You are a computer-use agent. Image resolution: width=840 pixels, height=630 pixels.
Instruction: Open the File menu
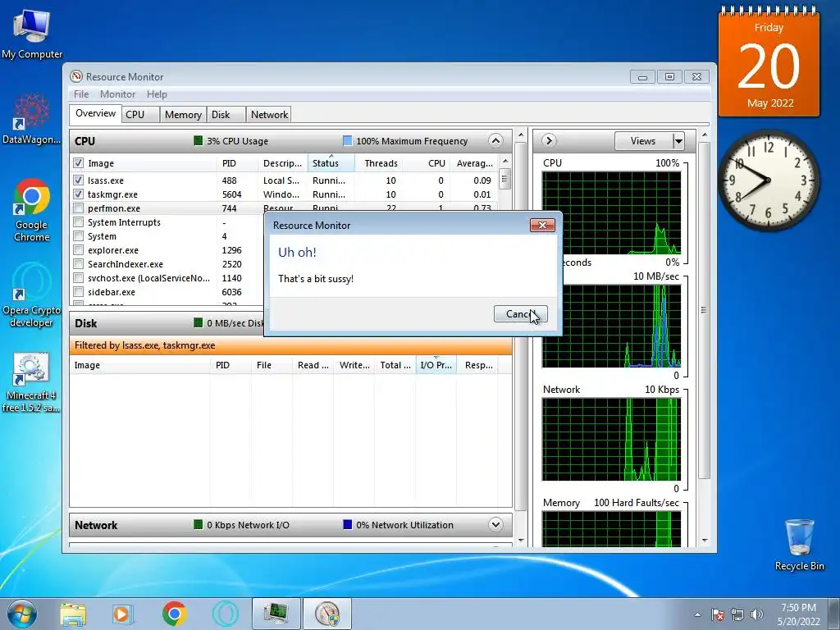coord(81,94)
